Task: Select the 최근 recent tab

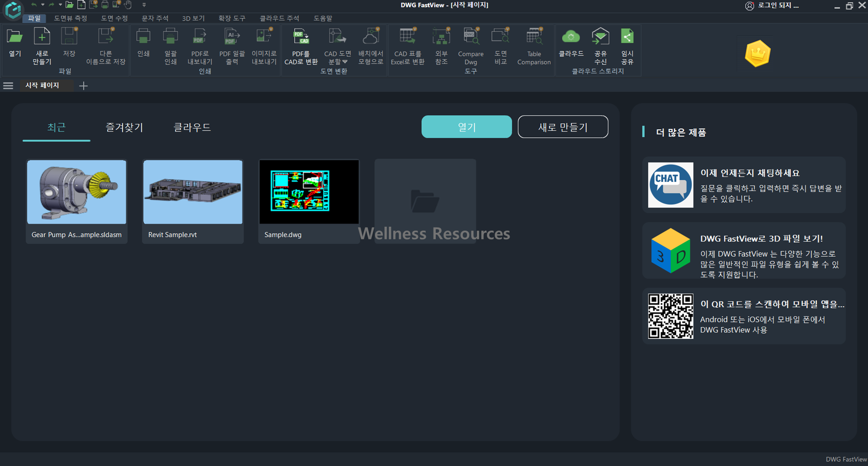Action: click(56, 127)
